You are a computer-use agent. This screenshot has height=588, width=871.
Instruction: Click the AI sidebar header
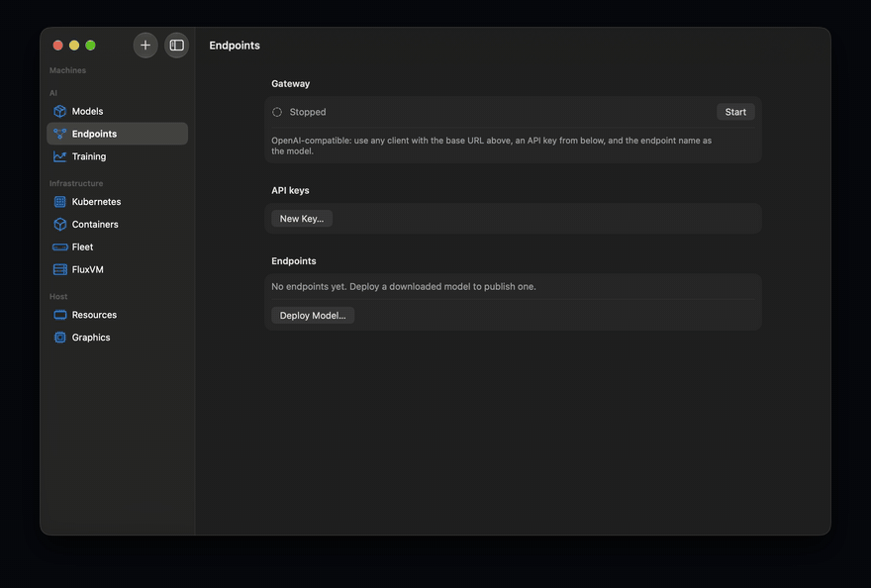pyautogui.click(x=53, y=93)
